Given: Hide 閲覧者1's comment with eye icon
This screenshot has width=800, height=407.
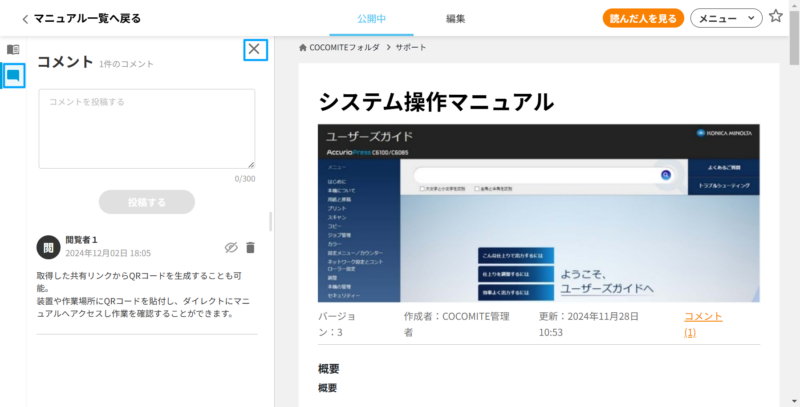Looking at the screenshot, I should click(231, 247).
